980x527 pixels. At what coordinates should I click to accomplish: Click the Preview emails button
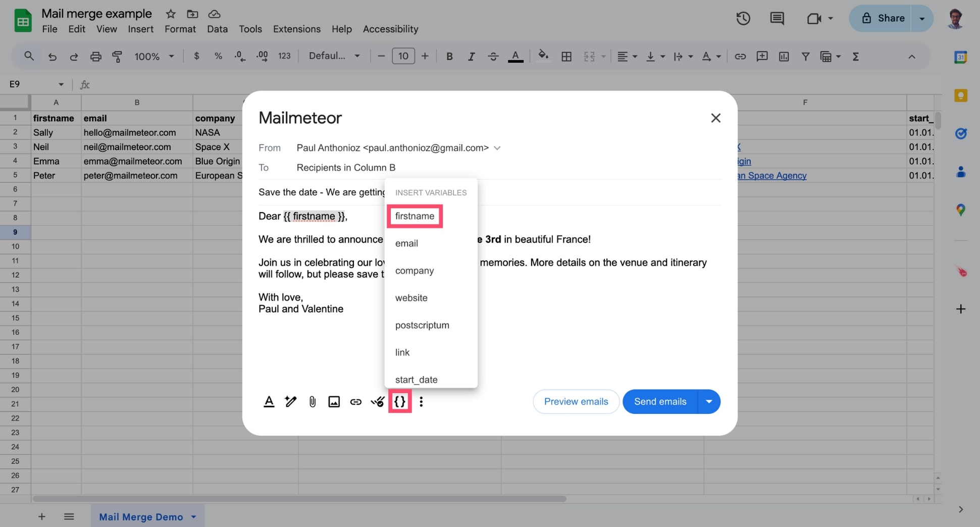point(576,401)
